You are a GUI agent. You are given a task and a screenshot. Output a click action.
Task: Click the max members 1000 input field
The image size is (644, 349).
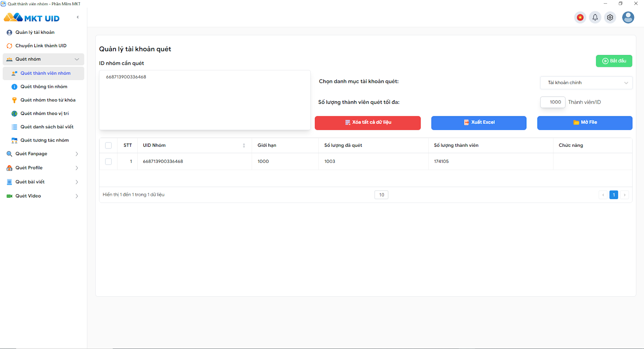553,103
